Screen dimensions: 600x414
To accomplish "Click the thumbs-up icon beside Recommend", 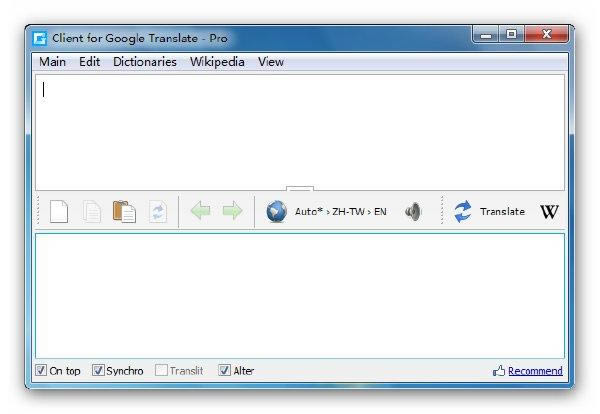I will [499, 370].
